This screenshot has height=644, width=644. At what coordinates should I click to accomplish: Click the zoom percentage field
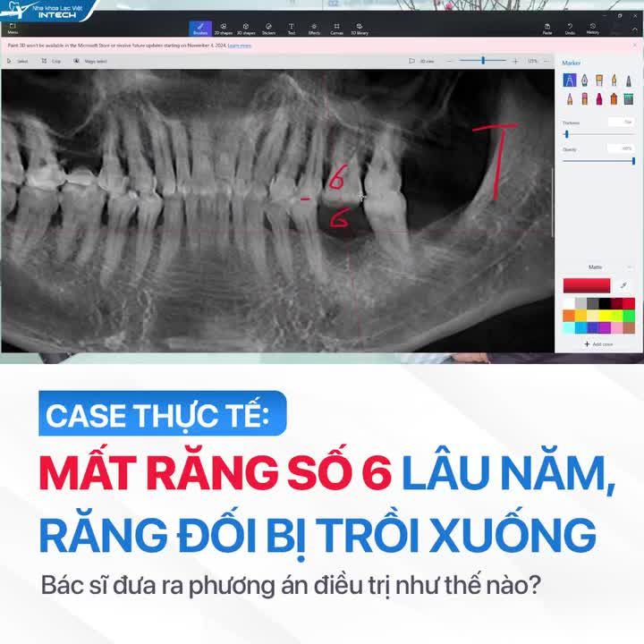click(532, 61)
